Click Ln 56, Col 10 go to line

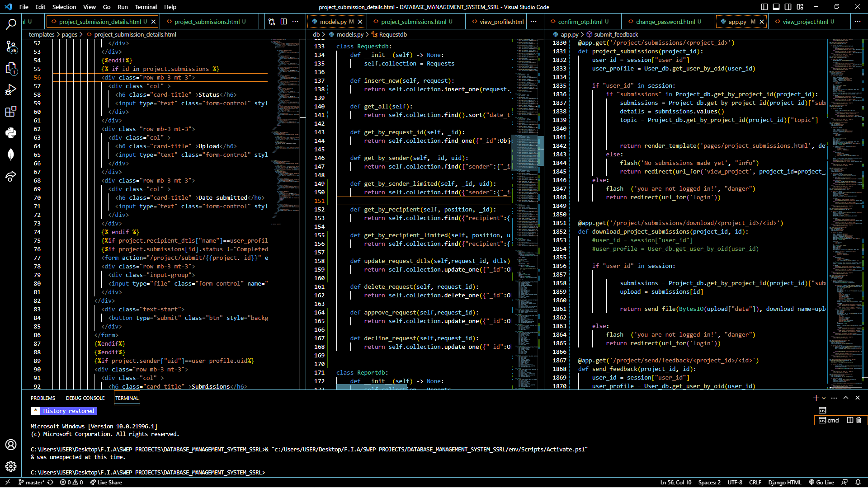pos(676,482)
